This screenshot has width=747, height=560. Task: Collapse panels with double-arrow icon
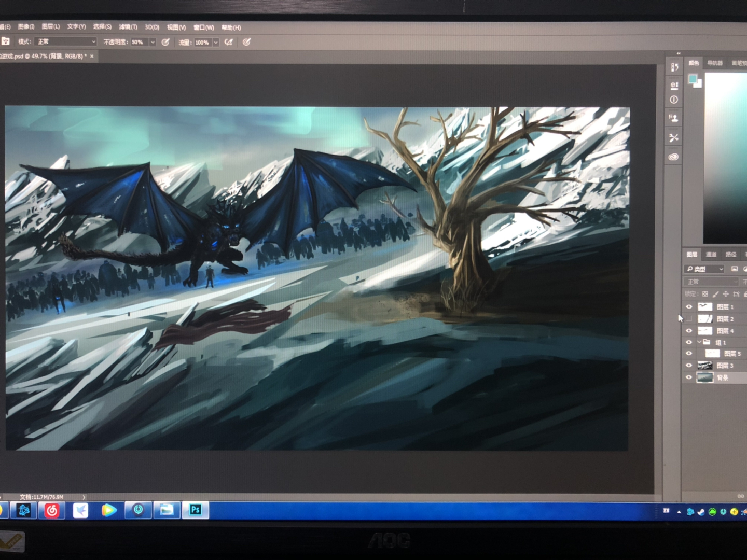coord(679,53)
